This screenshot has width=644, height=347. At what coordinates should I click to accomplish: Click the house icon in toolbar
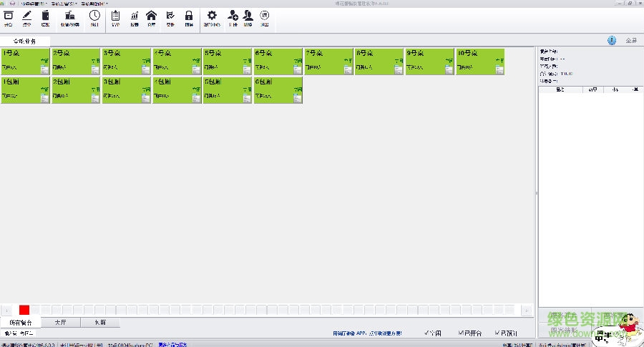pos(151,16)
